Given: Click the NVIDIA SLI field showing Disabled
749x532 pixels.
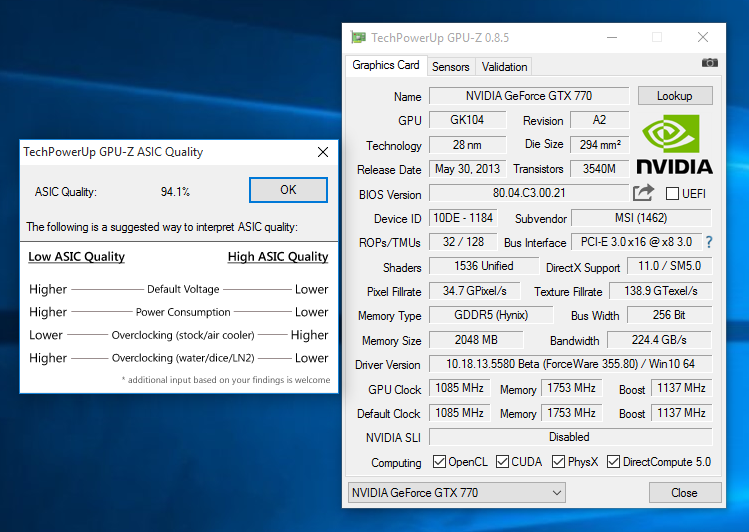Looking at the screenshot, I should coord(570,437).
